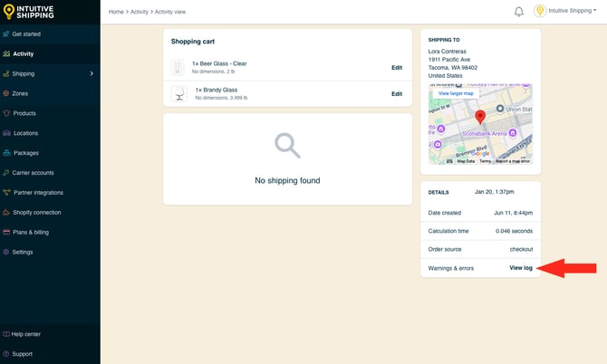Click the account avatar icon in header

coord(540,11)
